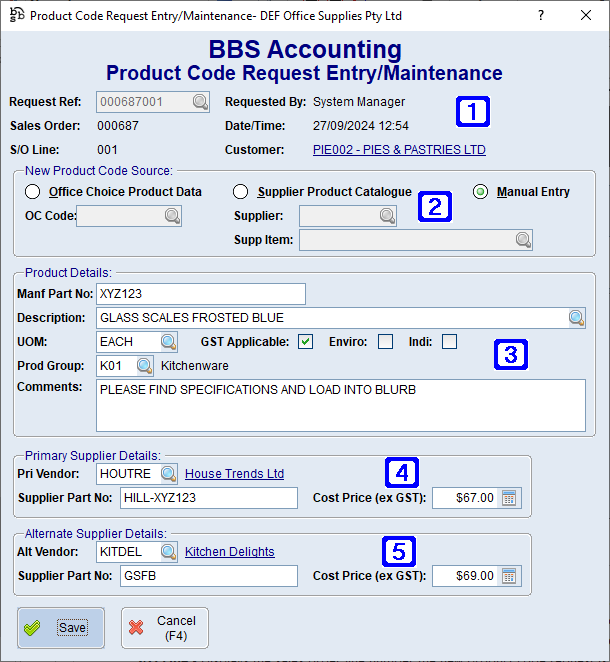Toggle the GST Applicable checkbox

pyautogui.click(x=305, y=342)
